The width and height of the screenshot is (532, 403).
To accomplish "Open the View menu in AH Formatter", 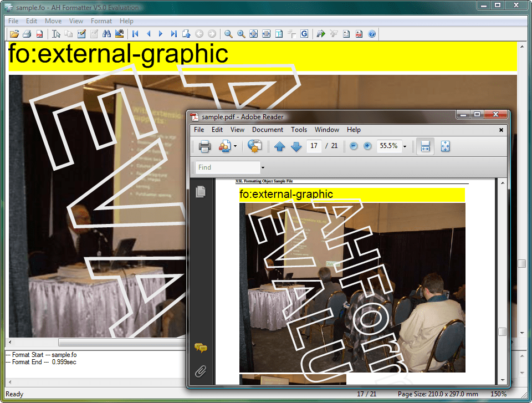I will click(76, 21).
